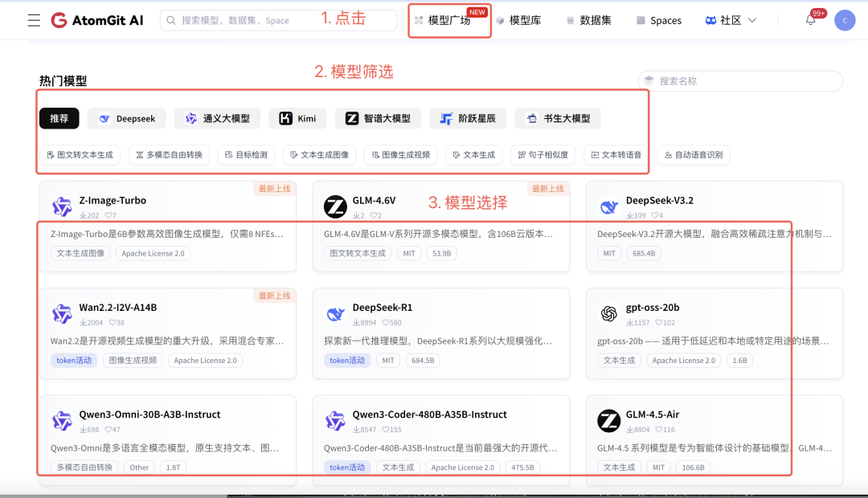Enable the 目标检测 task filter
This screenshot has width=868, height=498.
coord(246,155)
